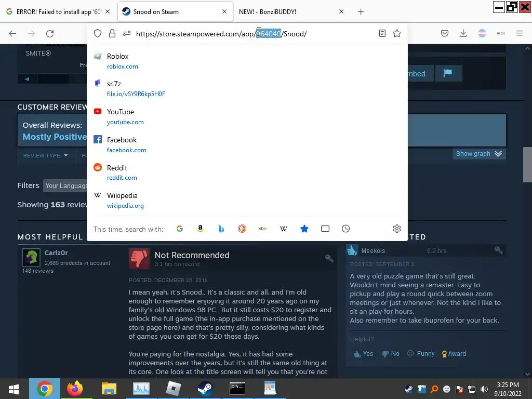
Task: Click the vertical page scrollbar thumb
Action: click(527, 165)
